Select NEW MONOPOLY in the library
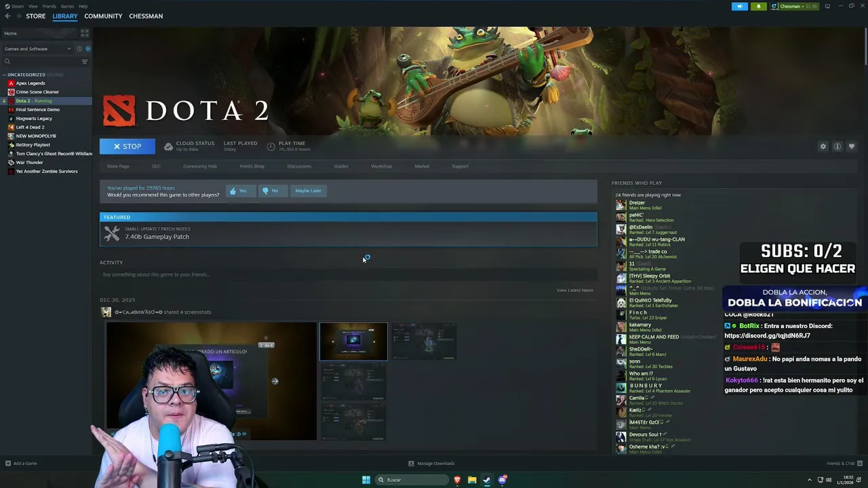The image size is (868, 488). (x=46, y=136)
